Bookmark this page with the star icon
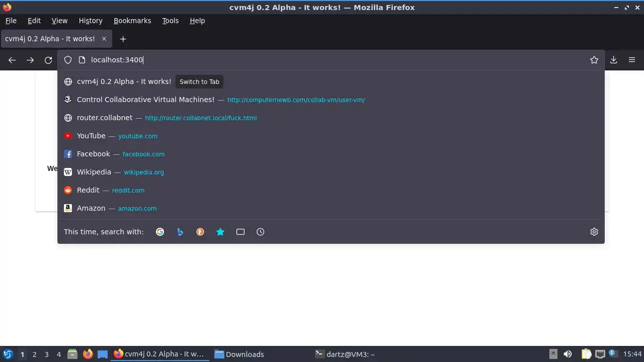This screenshot has height=362, width=644. click(x=594, y=60)
